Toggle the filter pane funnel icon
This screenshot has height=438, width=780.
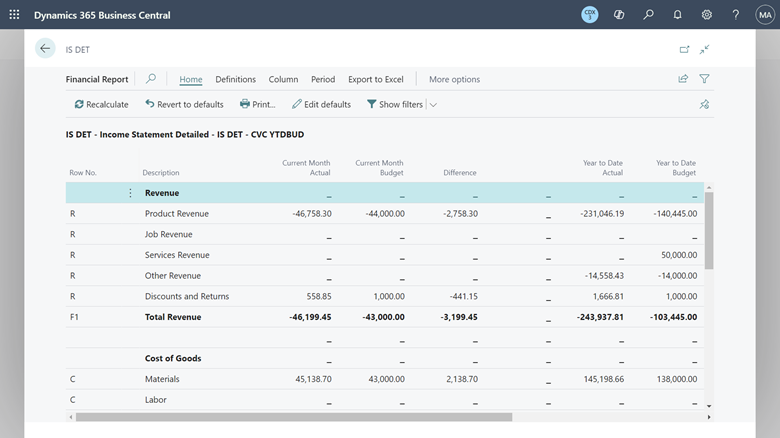click(704, 79)
